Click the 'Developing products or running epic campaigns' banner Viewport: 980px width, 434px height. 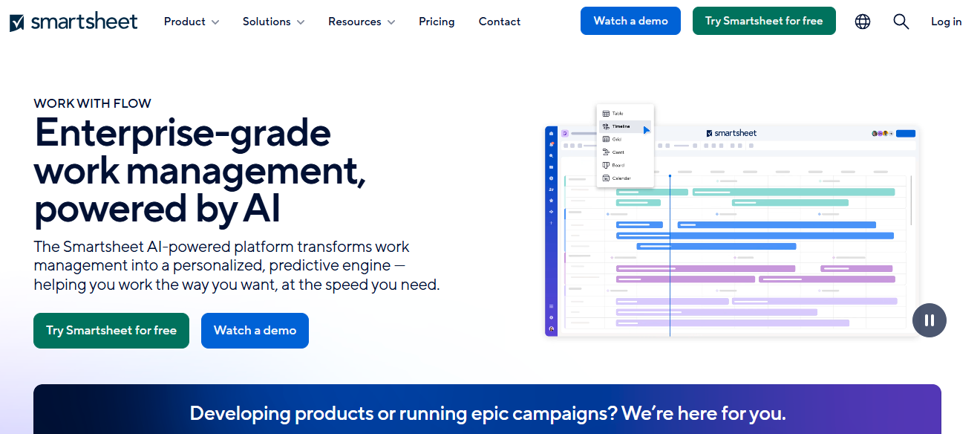pyautogui.click(x=487, y=409)
